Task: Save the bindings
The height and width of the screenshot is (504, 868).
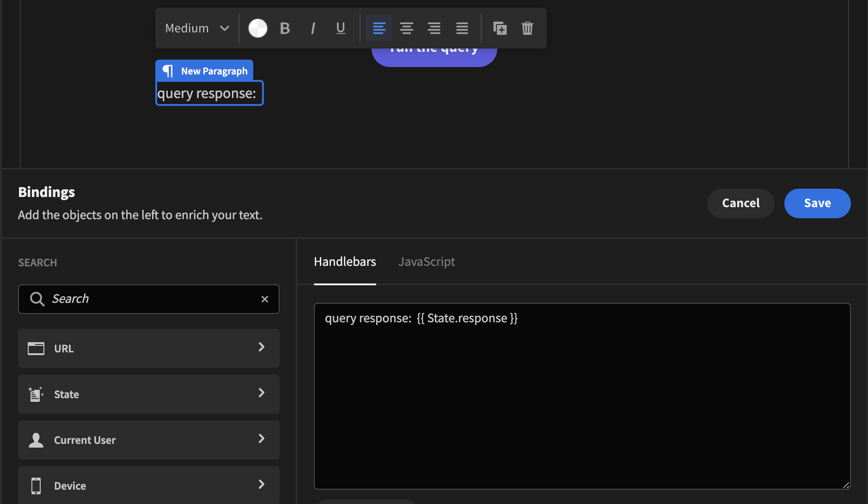Action: [x=816, y=203]
